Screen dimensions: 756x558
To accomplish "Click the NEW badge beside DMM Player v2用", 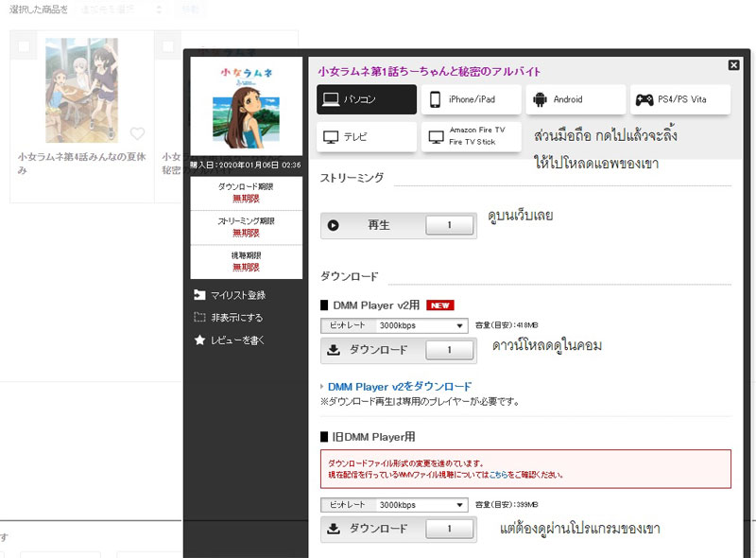I will 439,305.
